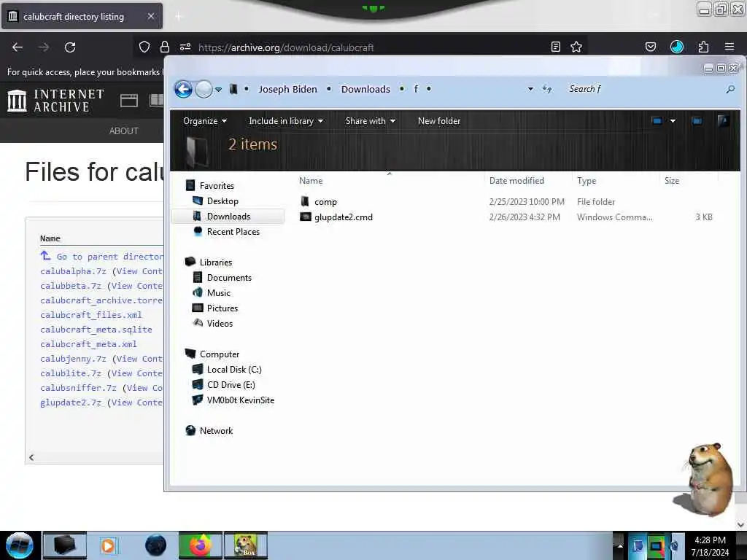Click the New folder button
This screenshot has height=560, width=747.
tap(438, 121)
